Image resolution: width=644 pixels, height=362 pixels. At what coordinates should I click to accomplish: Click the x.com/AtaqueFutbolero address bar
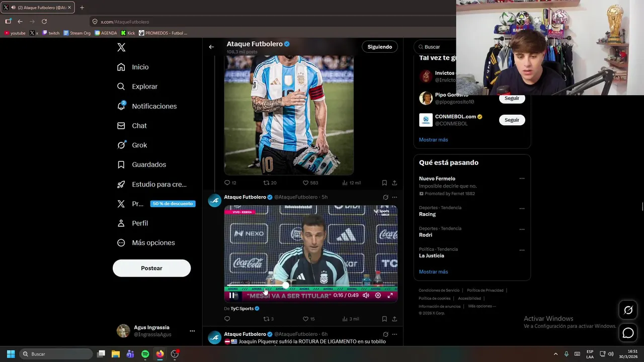click(x=272, y=22)
